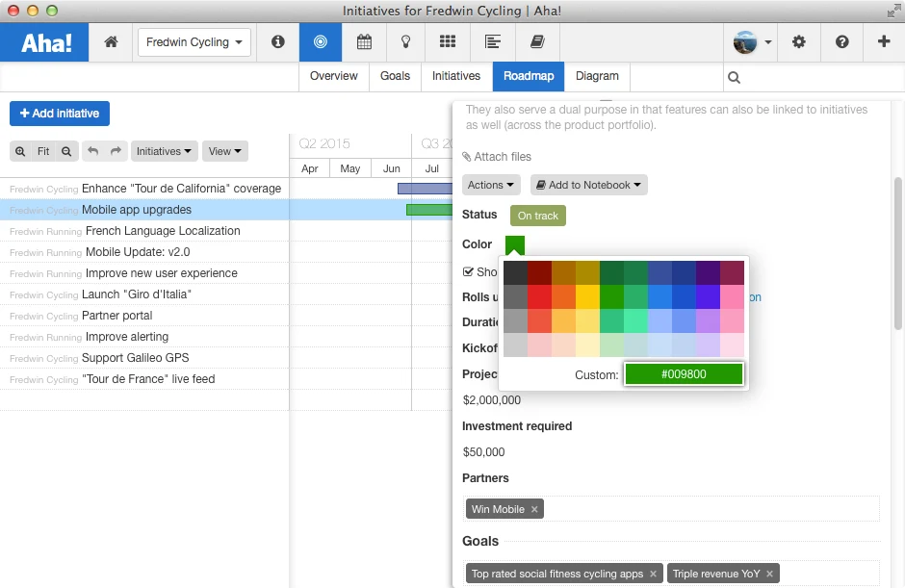Open the product info icon
The width and height of the screenshot is (905, 588).
pyautogui.click(x=277, y=41)
